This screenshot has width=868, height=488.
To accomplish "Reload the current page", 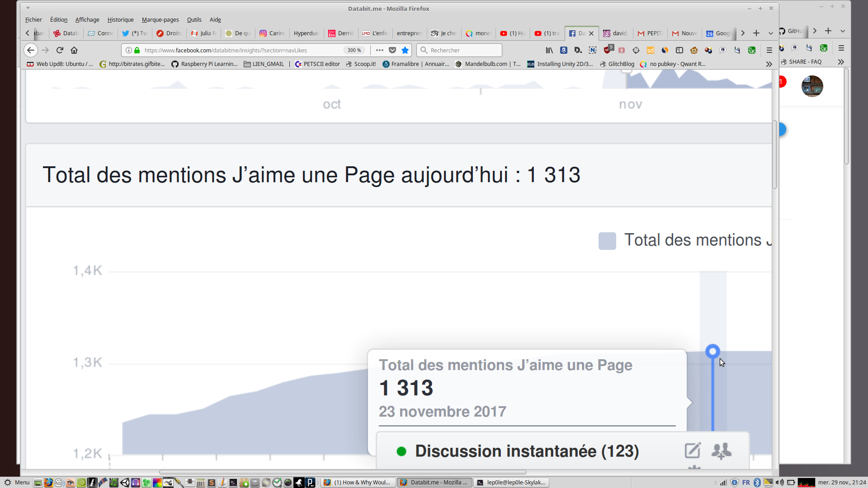I will (60, 50).
